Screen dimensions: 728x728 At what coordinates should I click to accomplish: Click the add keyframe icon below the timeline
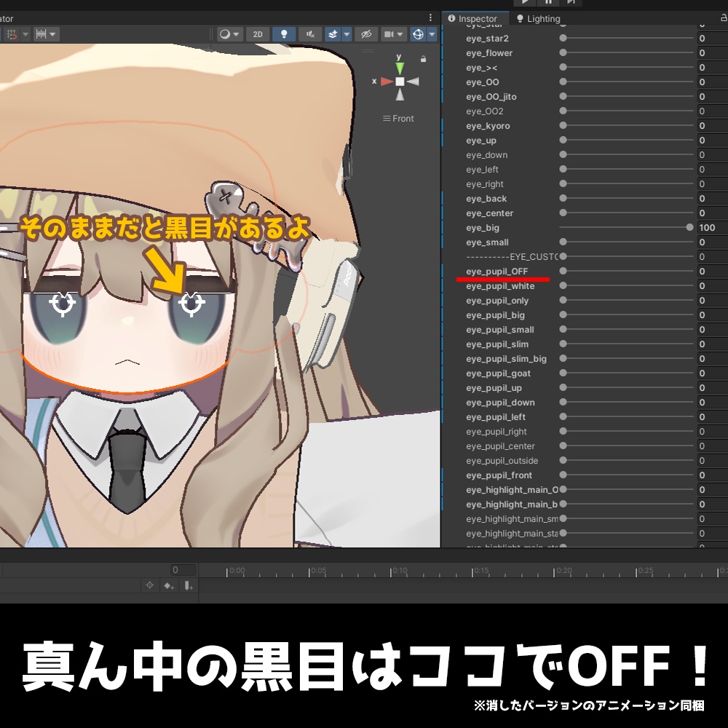(x=169, y=585)
